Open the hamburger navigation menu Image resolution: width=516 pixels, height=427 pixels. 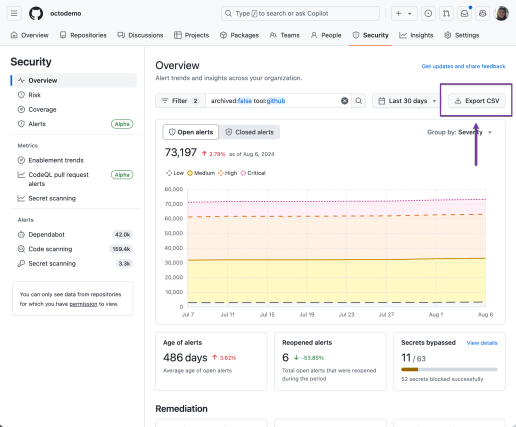click(14, 14)
